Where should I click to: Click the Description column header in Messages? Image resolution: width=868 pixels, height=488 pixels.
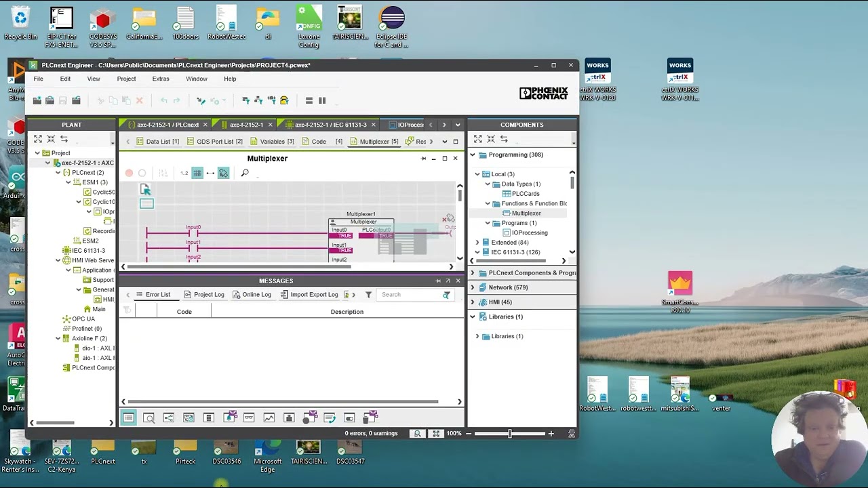[347, 312]
